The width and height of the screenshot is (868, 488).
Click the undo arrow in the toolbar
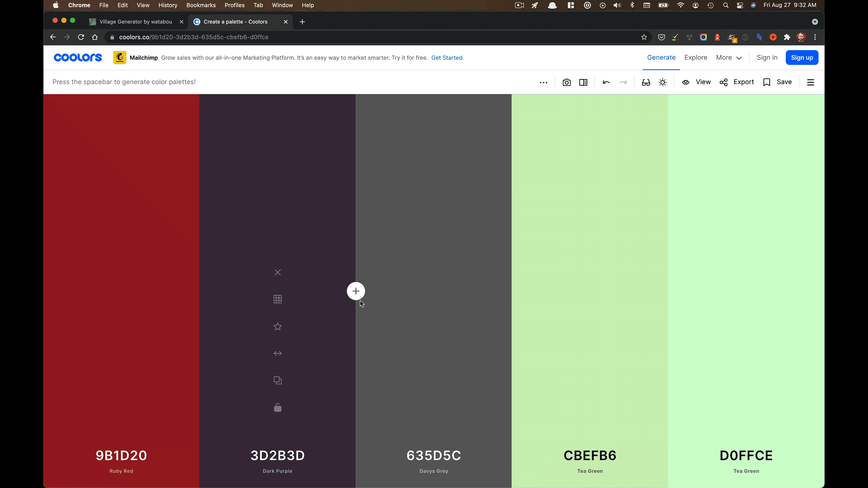tap(606, 82)
